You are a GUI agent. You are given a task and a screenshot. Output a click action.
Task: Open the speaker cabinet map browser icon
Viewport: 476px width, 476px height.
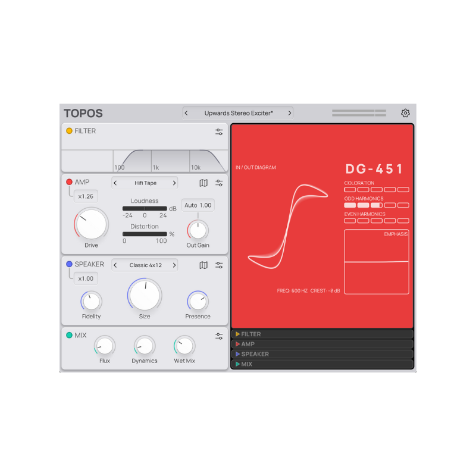click(x=202, y=265)
